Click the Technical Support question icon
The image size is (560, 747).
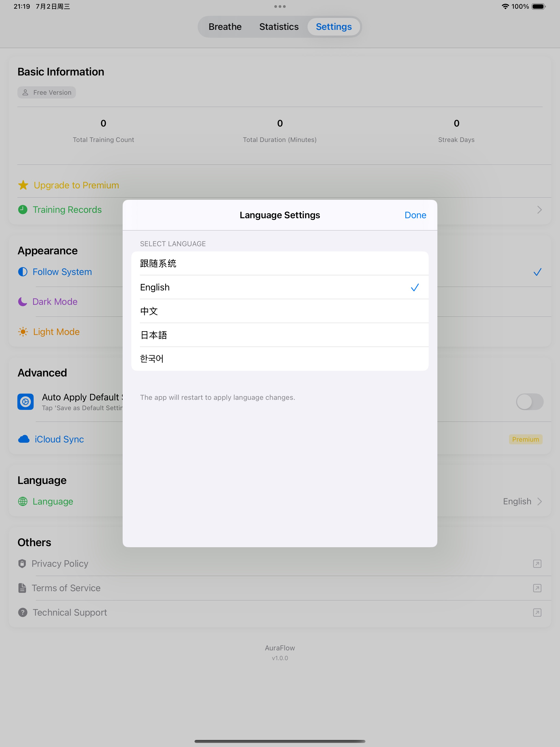pos(23,612)
